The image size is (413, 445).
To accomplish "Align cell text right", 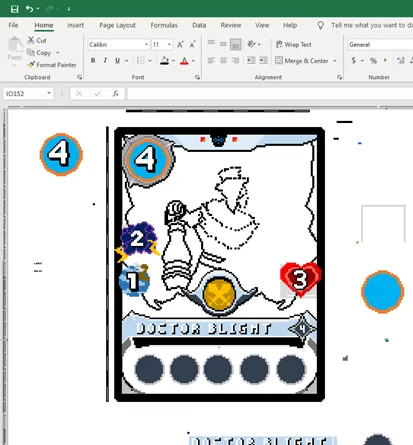I will [235, 60].
